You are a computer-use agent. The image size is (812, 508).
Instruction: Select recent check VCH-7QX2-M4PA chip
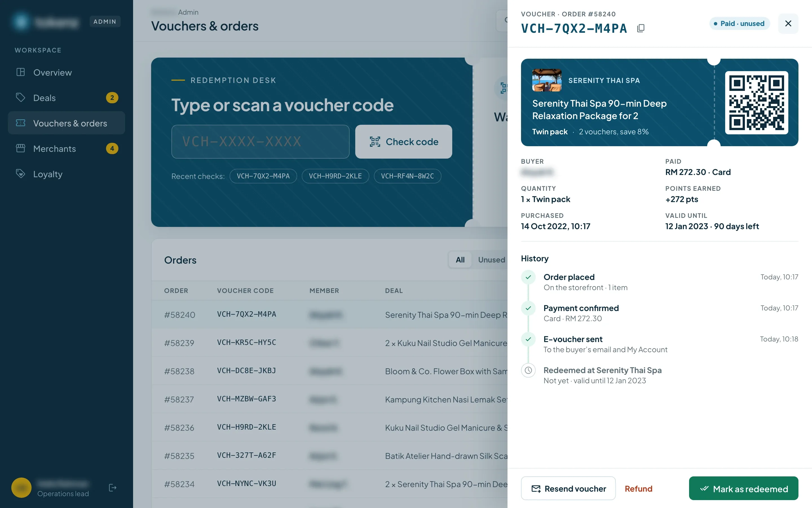263,176
